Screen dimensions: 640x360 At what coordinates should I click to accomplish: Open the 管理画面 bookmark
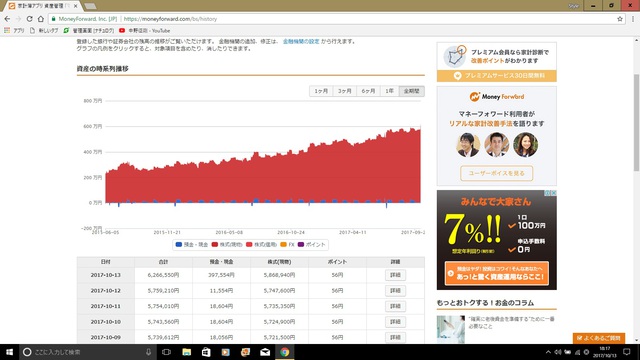(x=89, y=31)
